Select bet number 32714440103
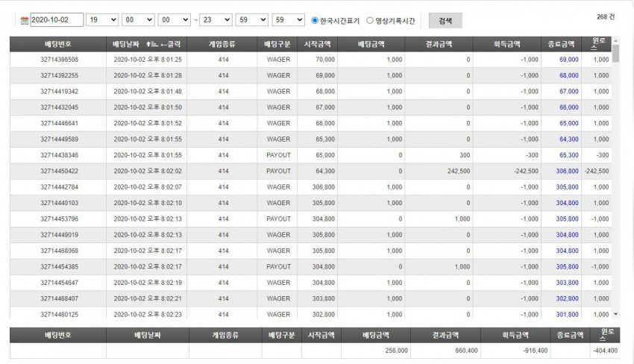 (60, 203)
